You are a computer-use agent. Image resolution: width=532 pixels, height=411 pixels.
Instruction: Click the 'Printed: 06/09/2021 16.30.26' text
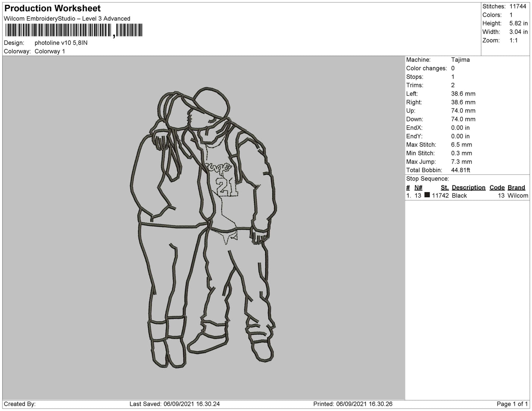pyautogui.click(x=353, y=404)
